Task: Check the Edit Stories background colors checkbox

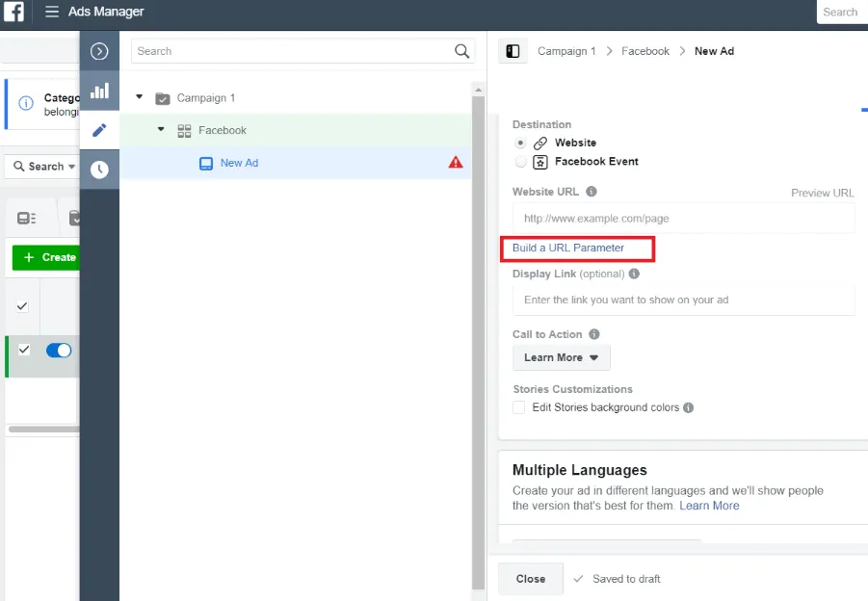Action: [x=518, y=407]
